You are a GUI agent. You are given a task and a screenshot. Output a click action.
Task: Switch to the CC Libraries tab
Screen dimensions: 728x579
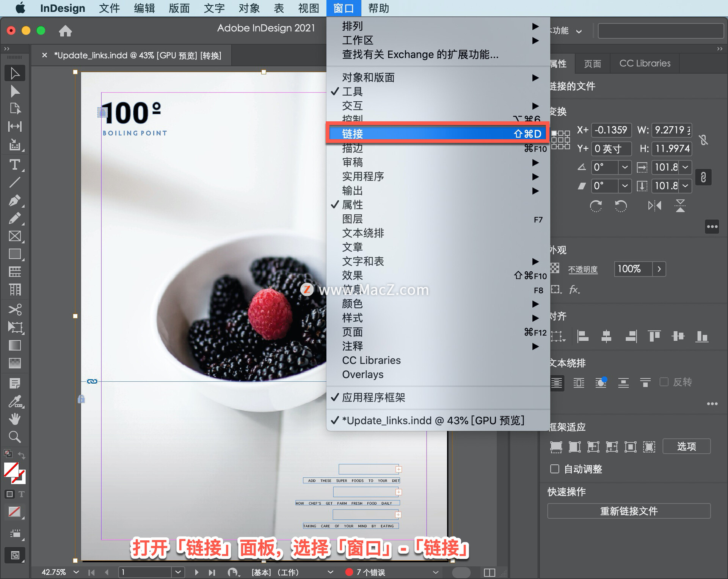tap(645, 63)
